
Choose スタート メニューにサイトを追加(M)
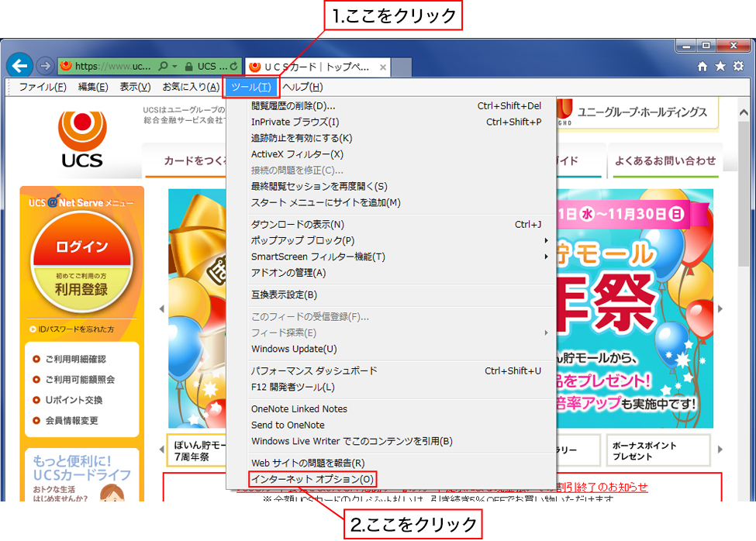[392, 203]
